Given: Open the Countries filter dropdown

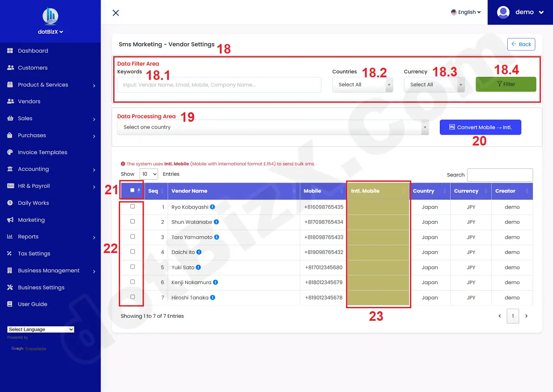Looking at the screenshot, I should point(362,84).
